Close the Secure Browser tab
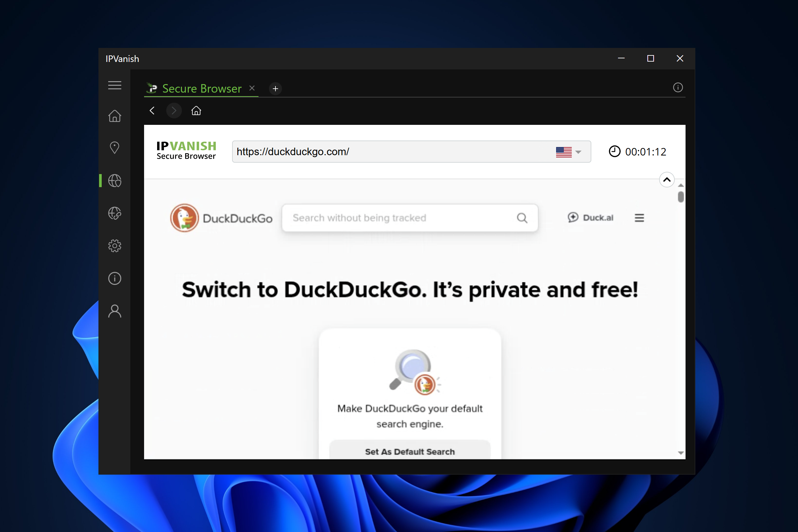This screenshot has height=532, width=798. coord(252,88)
